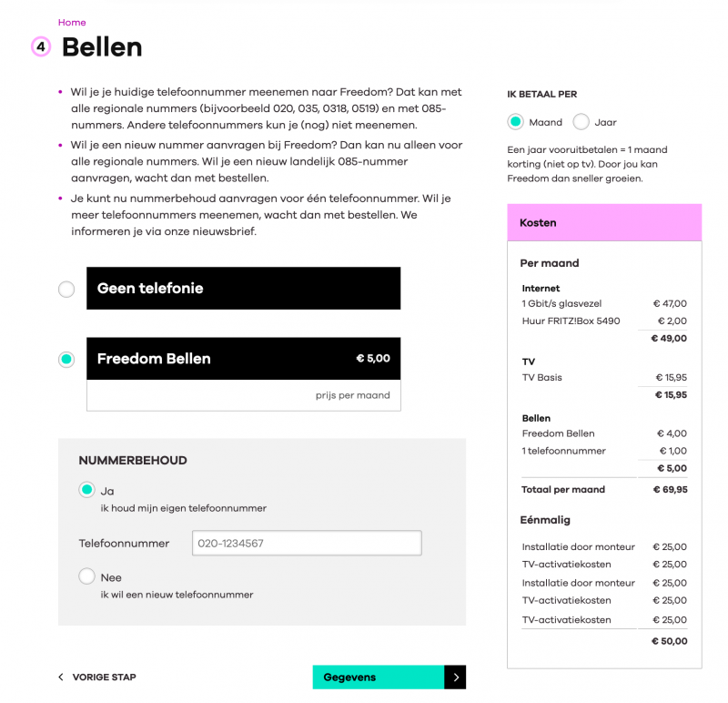728x703 pixels.
Task: Click the Geen telefonie black banner
Action: [243, 288]
